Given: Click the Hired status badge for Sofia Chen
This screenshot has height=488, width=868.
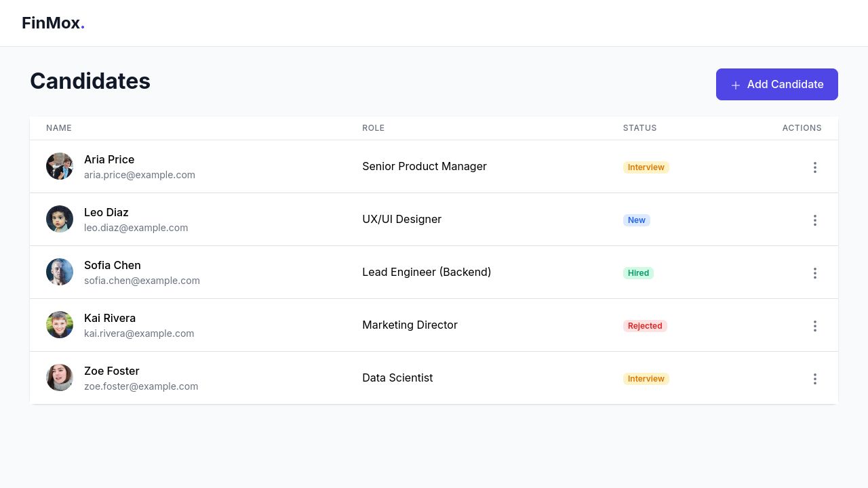Looking at the screenshot, I should pyautogui.click(x=638, y=273).
